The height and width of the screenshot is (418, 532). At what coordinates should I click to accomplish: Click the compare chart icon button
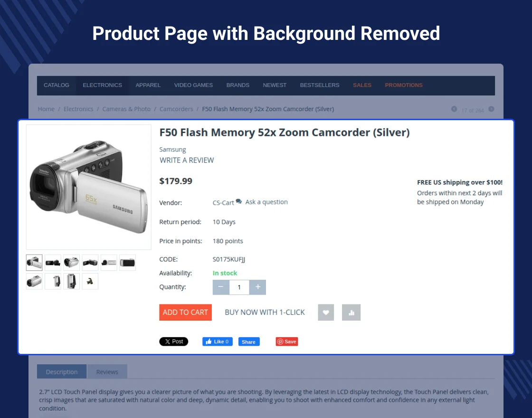click(x=351, y=312)
